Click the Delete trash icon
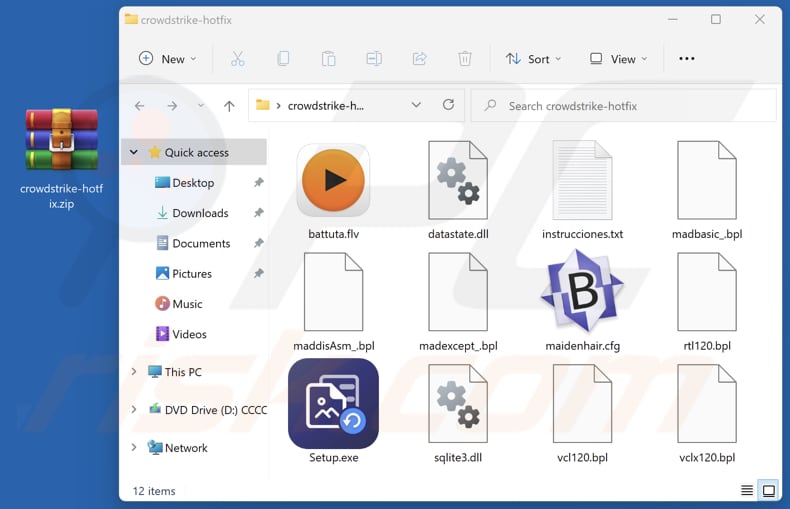 pos(465,59)
